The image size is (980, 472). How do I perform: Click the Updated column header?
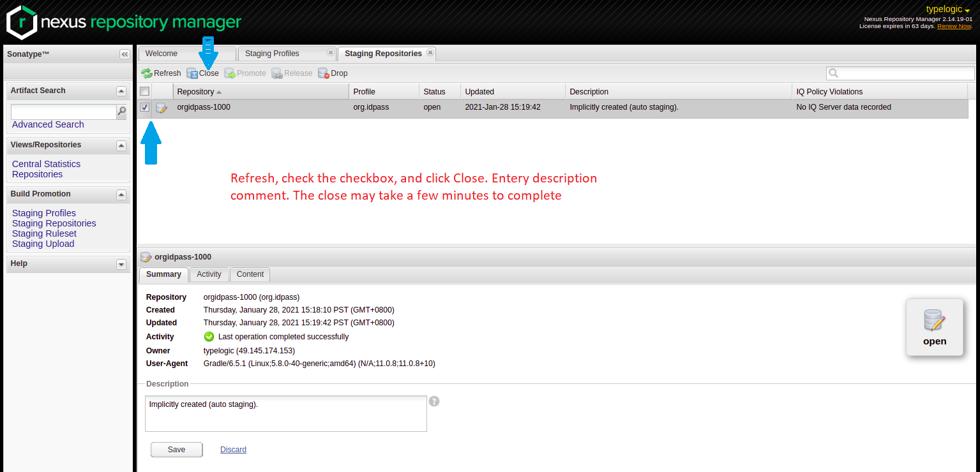click(x=513, y=92)
